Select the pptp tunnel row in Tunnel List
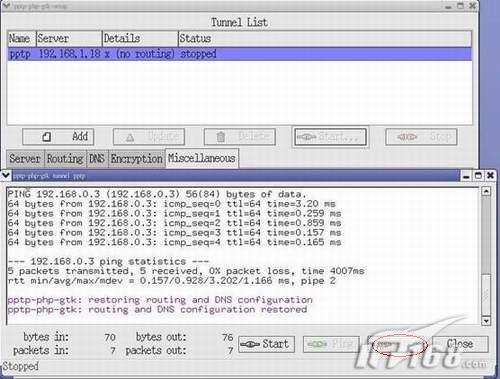Viewport: 500px width, 379px height. point(240,54)
